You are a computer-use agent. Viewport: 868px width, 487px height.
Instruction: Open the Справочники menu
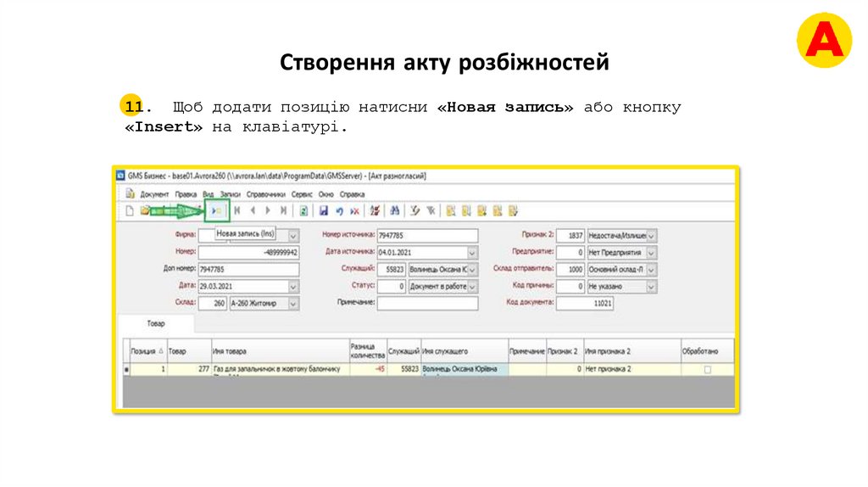265,194
